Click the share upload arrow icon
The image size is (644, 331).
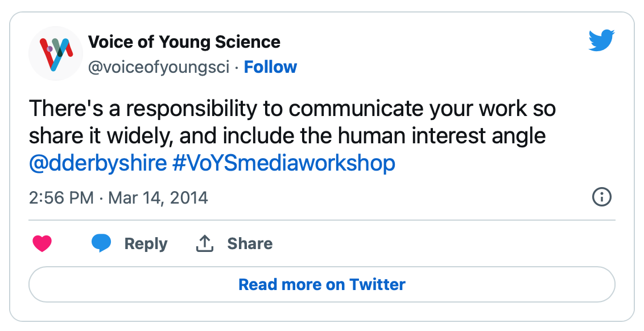pyautogui.click(x=205, y=243)
